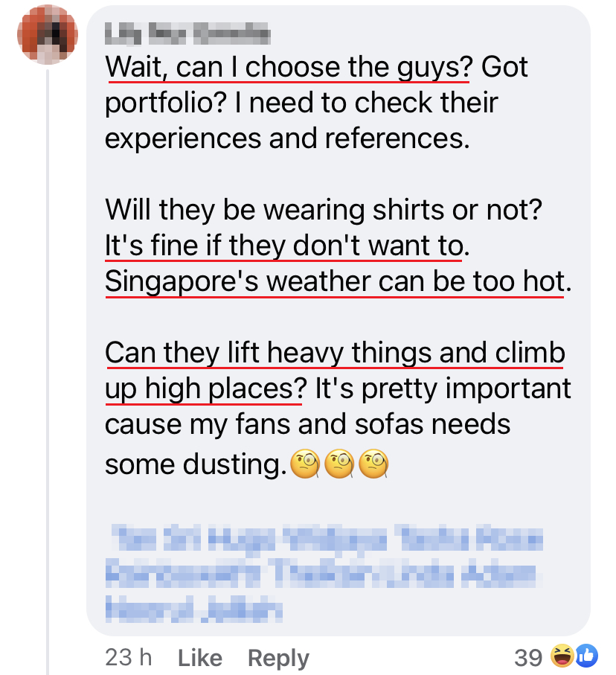
Task: Click the underlined "Wait, can I choose the guys?" text
Action: [x=289, y=68]
